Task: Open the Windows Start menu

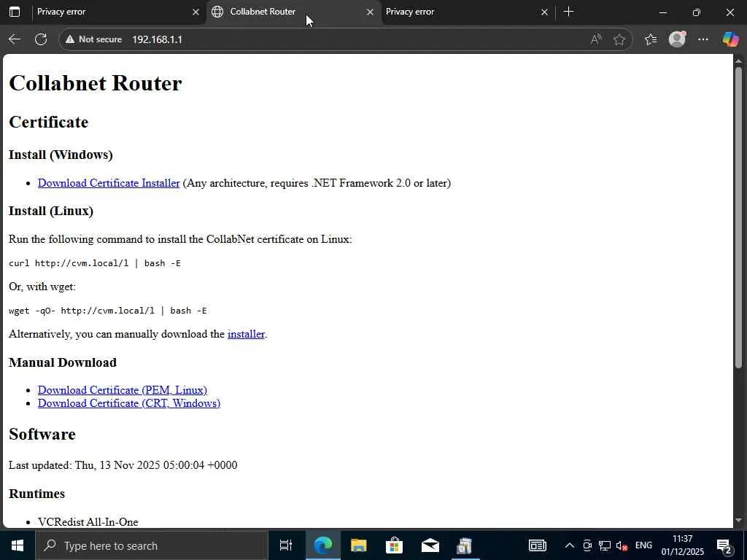Action: tap(18, 545)
